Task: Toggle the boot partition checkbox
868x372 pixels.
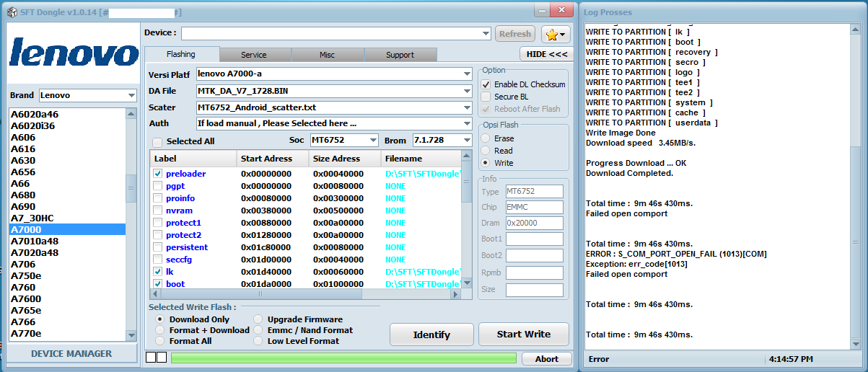Action: coord(157,284)
